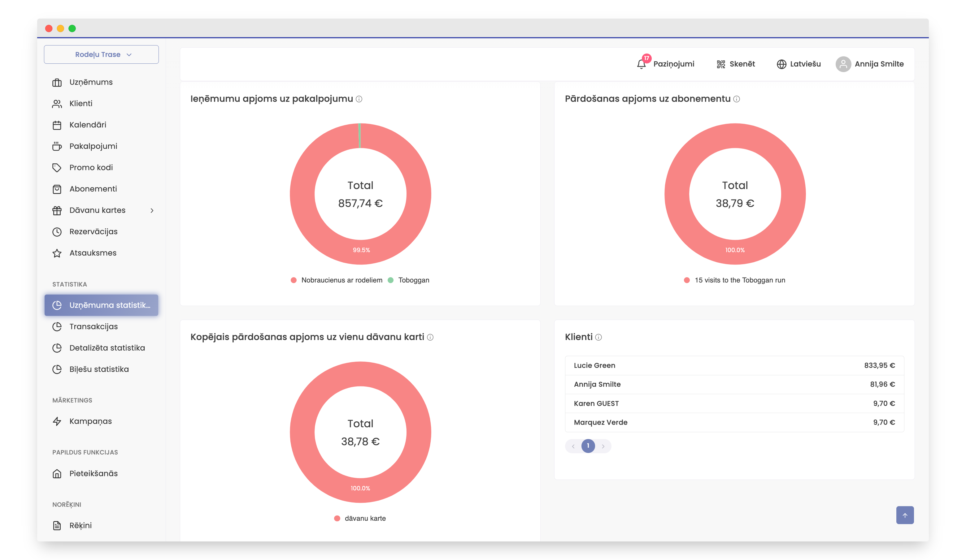
Task: Open Transakcijas in the sidebar
Action: pos(93,326)
